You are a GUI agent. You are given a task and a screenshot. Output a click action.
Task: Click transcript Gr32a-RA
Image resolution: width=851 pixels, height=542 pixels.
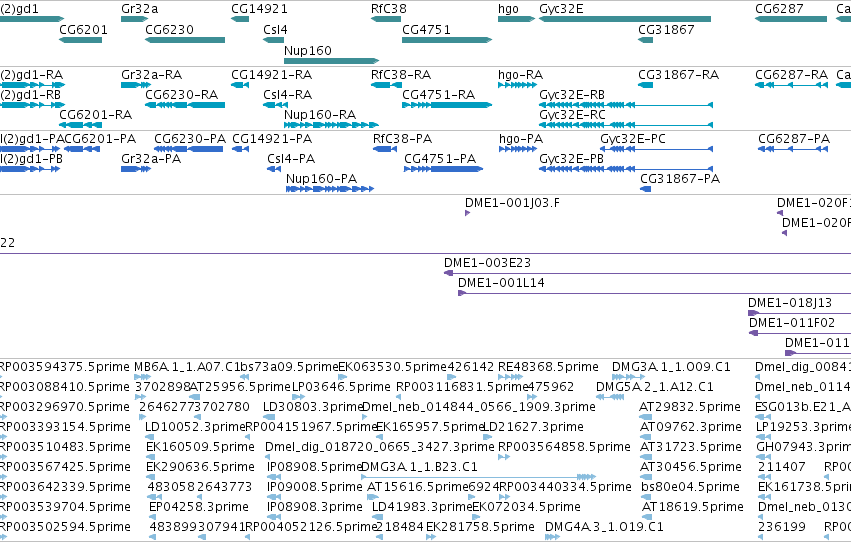(x=136, y=85)
